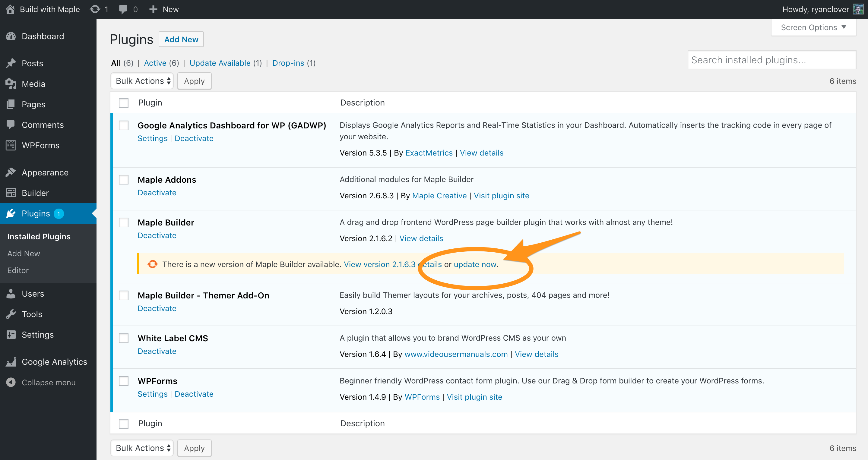Tick the White Label CMS checkbox
868x460 pixels.
click(124, 339)
